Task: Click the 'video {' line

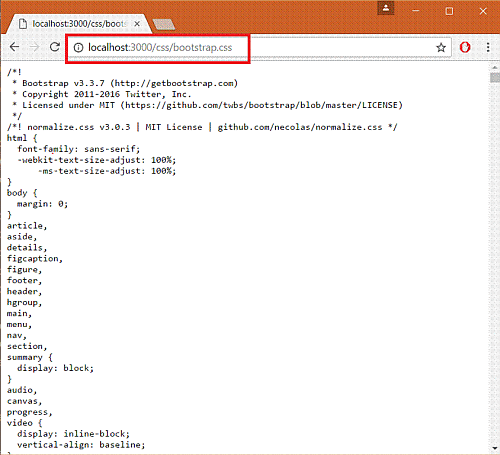Action: pos(25,423)
